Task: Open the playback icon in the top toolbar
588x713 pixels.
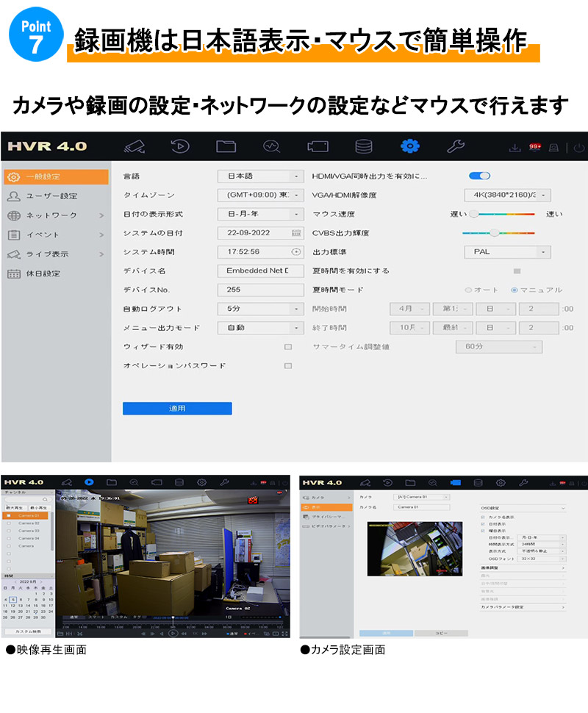Action: [179, 147]
